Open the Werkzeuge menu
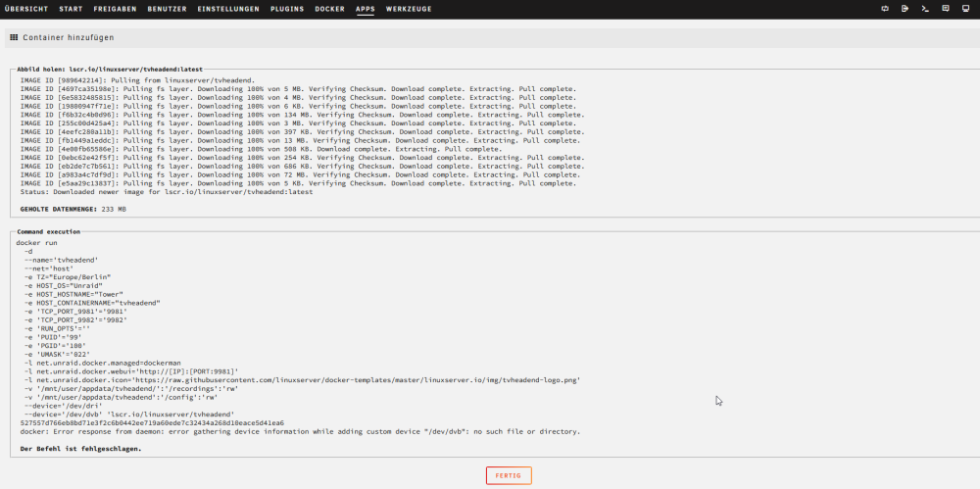Viewport: 980px width, 489px height. pyautogui.click(x=409, y=10)
